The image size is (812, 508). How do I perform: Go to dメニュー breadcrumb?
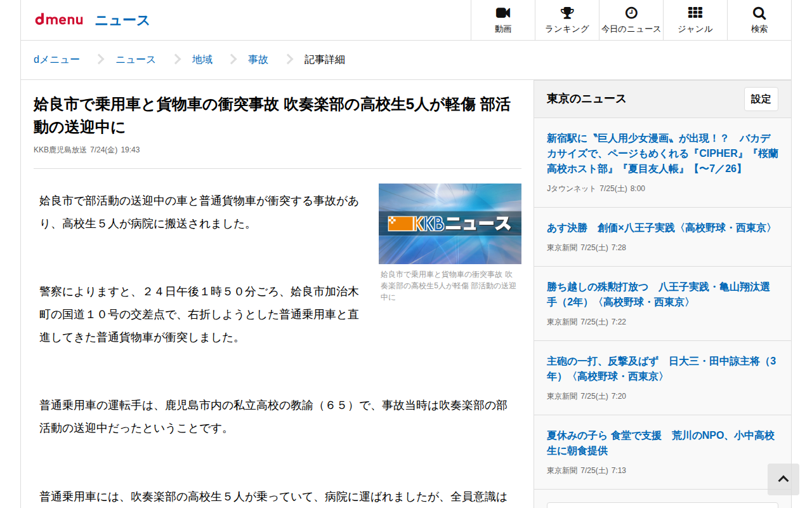pos(56,60)
